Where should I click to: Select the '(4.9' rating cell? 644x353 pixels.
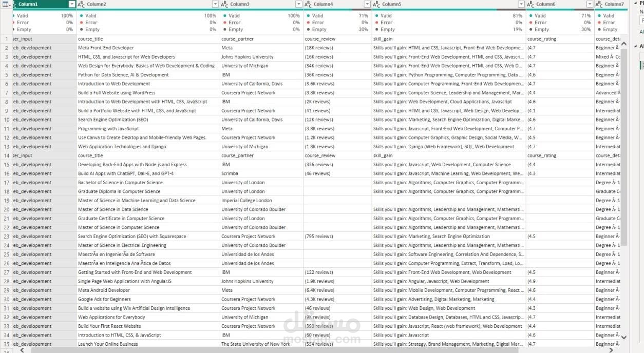[560, 281]
